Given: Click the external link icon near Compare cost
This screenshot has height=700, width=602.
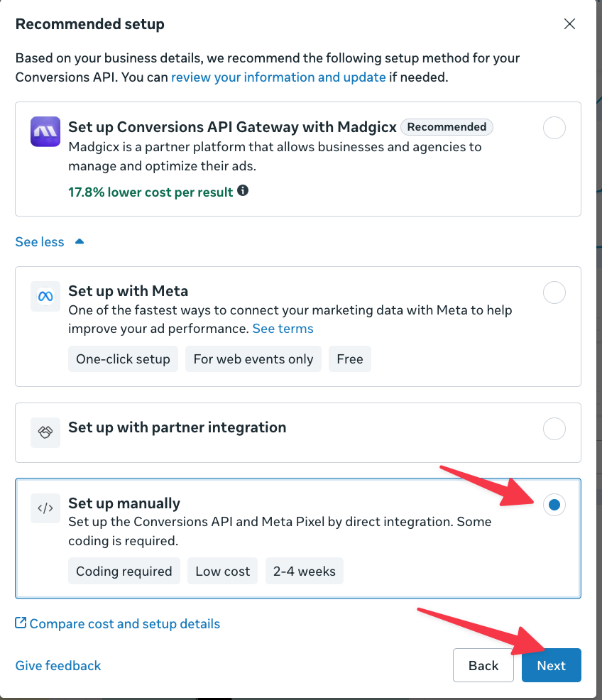Looking at the screenshot, I should 21,623.
